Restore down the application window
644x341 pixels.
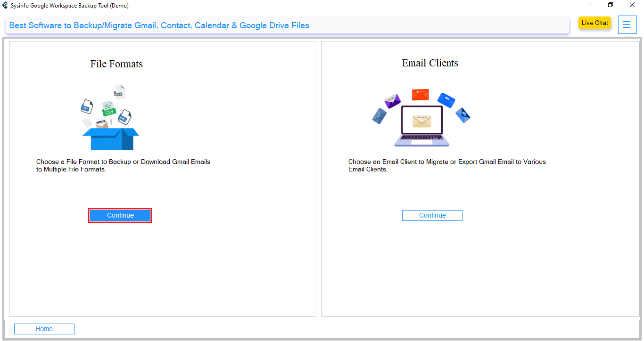point(611,5)
